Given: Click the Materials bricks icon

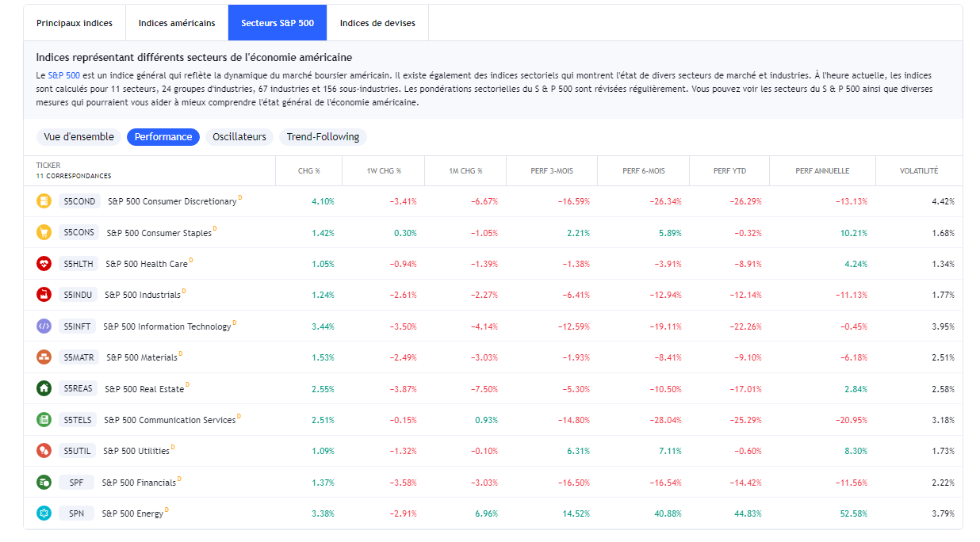Looking at the screenshot, I should 44,357.
